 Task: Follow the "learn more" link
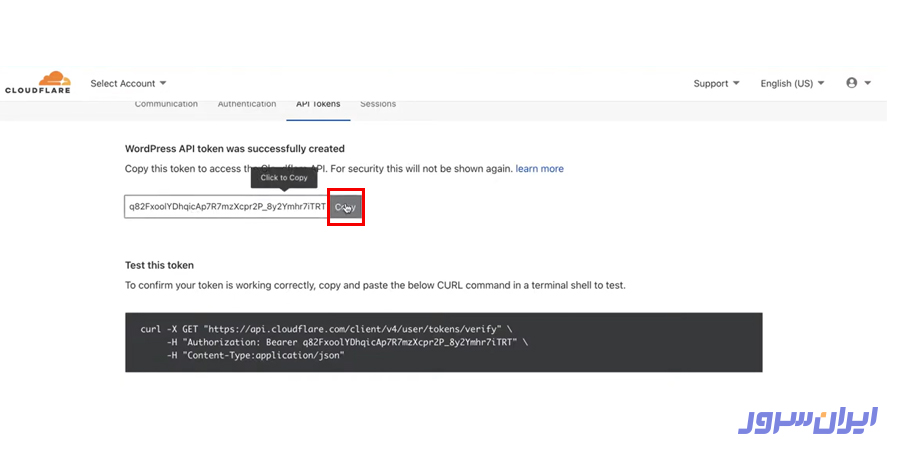point(539,169)
